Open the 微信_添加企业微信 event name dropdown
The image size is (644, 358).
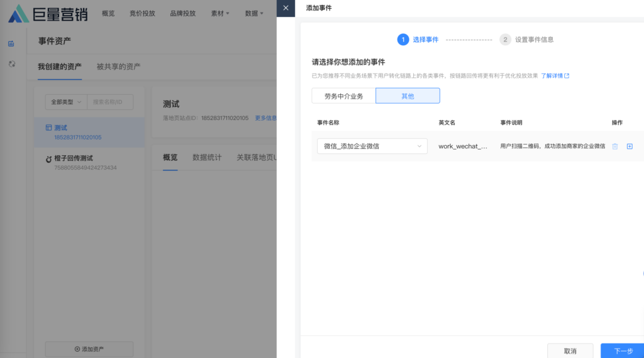pyautogui.click(x=372, y=146)
